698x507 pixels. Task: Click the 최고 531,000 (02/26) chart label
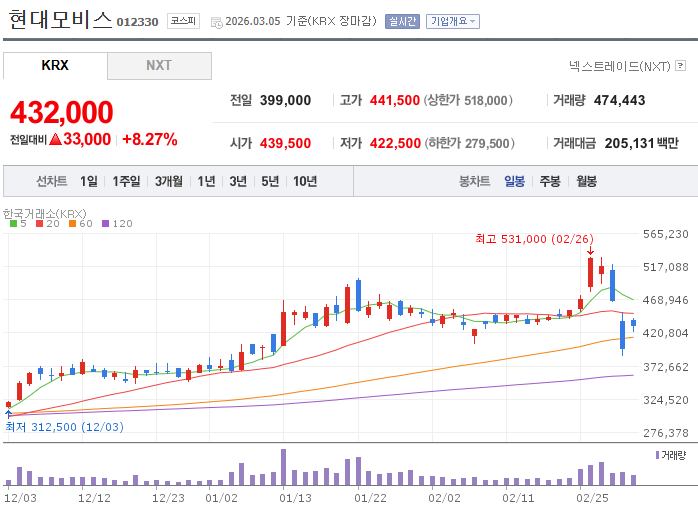[x=535, y=239]
